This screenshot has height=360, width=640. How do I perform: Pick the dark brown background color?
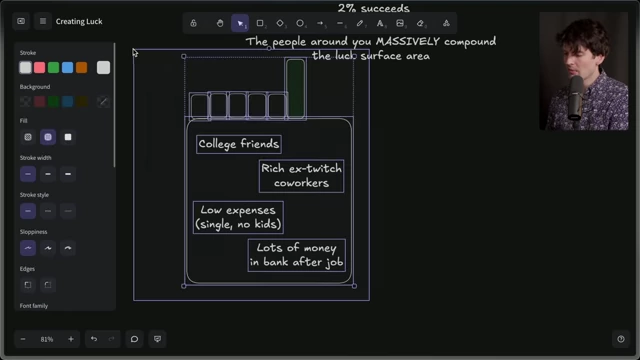click(82, 101)
